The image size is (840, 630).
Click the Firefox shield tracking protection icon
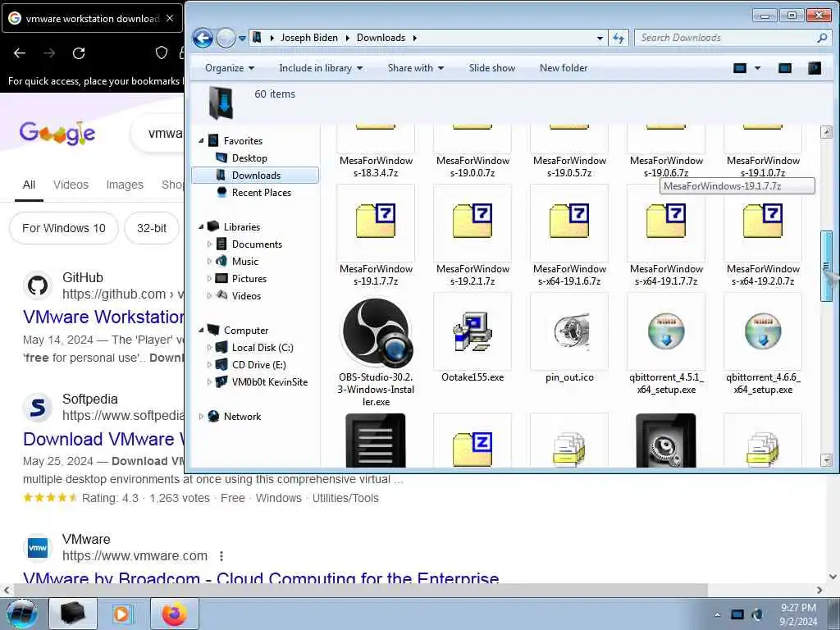pos(162,52)
